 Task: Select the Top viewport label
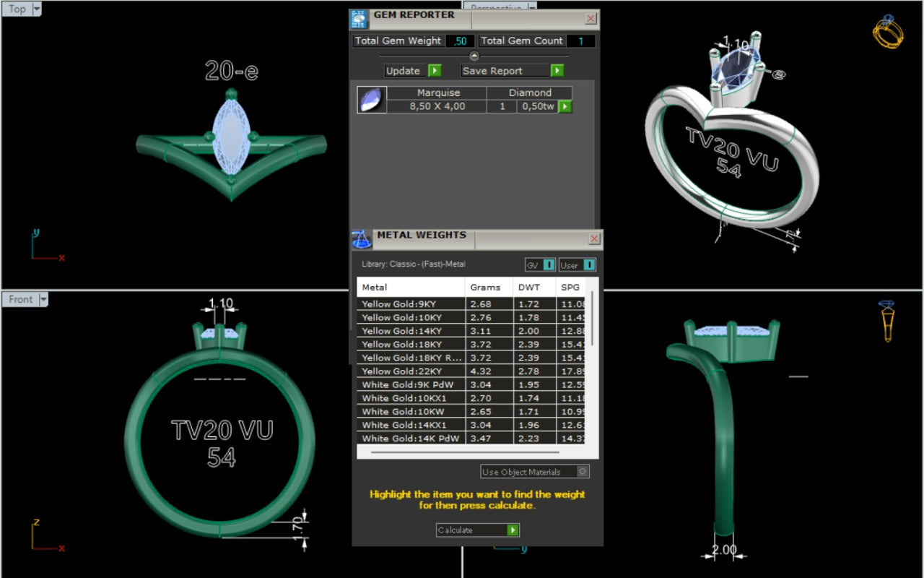click(17, 9)
